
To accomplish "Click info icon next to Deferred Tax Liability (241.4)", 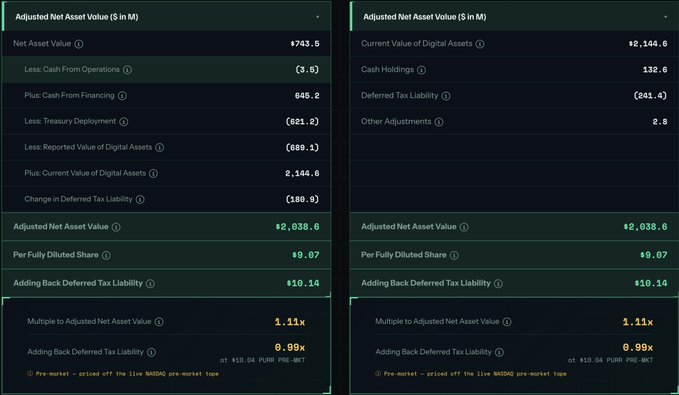I will [446, 96].
